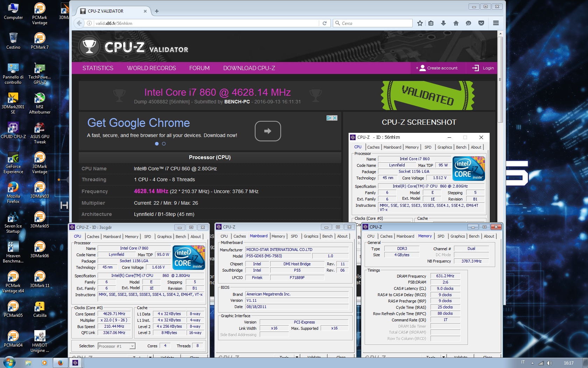This screenshot has width=588, height=368.
Task: Open Pocket icon in Firefox toolbar
Action: pyautogui.click(x=481, y=23)
